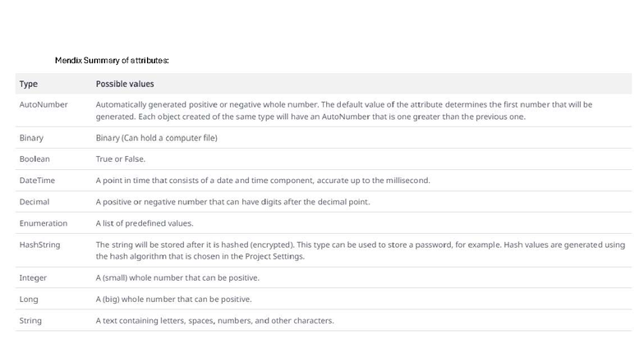
Task: Click the 'Type' column header
Action: pos(29,84)
